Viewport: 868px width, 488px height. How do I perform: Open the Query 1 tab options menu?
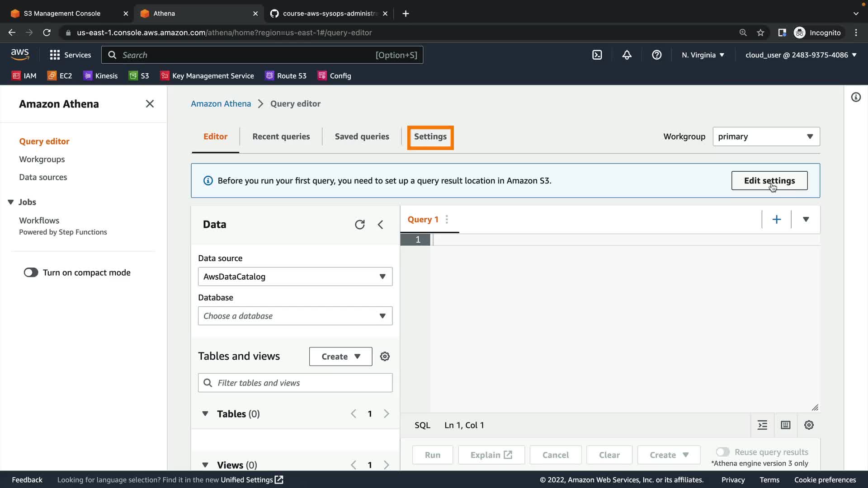click(447, 220)
